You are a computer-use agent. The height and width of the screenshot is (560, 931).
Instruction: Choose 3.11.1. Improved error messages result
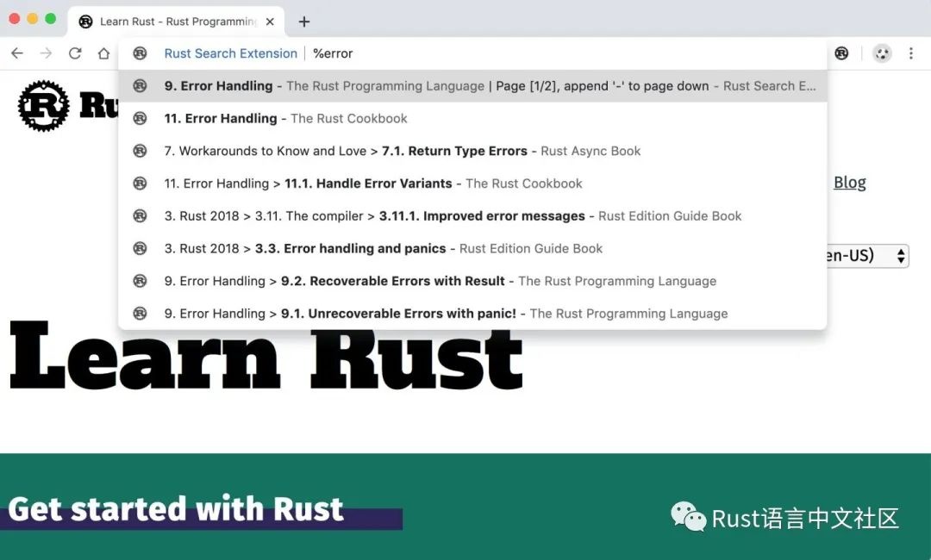point(472,216)
